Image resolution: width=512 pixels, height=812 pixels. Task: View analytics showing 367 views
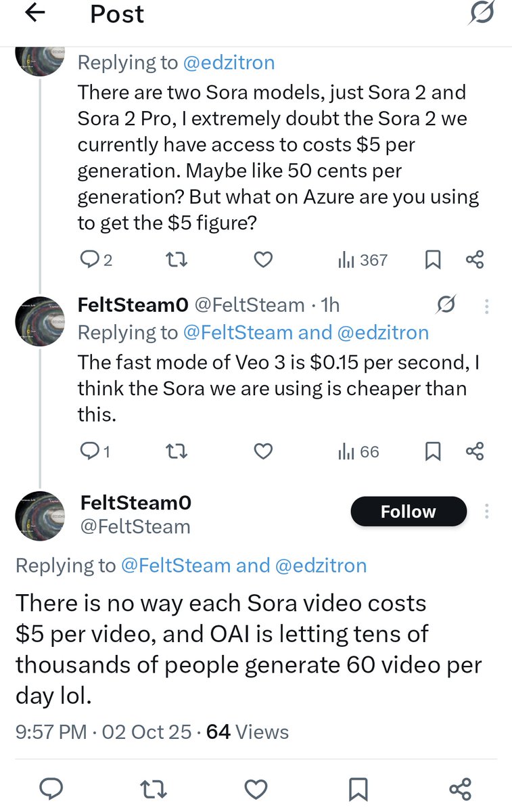pos(363,259)
